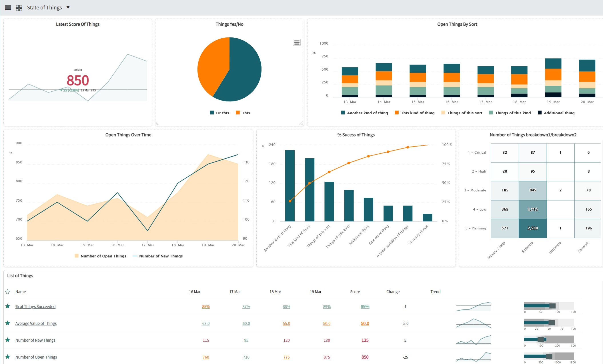Star the 'Number of New Things' row
The width and height of the screenshot is (603, 364).
(x=7, y=340)
